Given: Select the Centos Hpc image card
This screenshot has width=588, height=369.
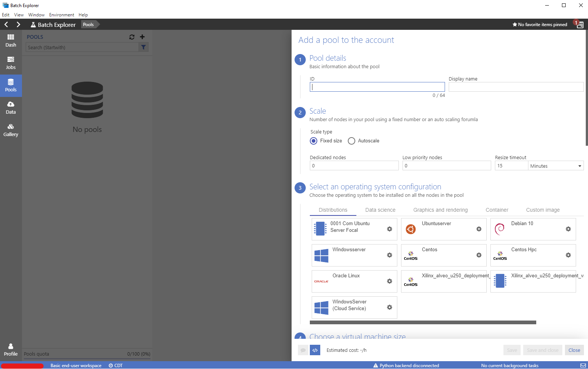Looking at the screenshot, I should 533,255.
